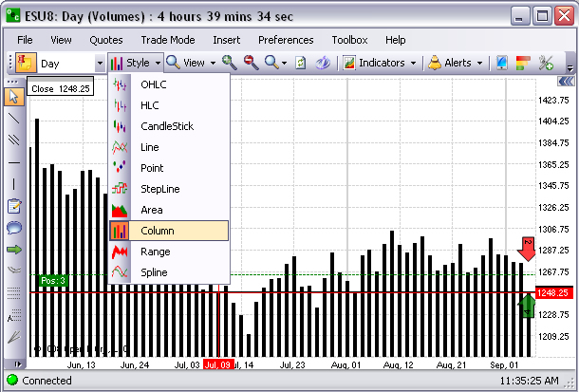The height and width of the screenshot is (392, 579).
Task: Click the speech bubble comment tool
Action: point(14,227)
